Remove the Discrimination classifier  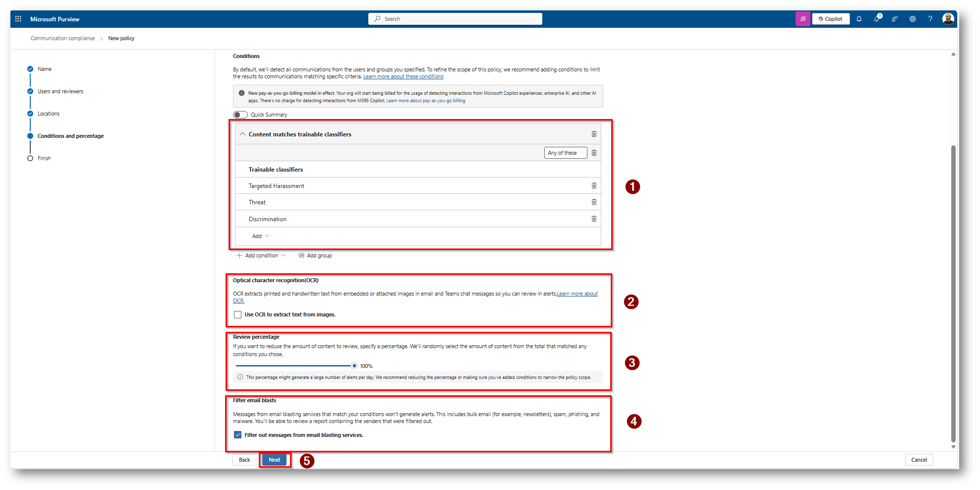[x=594, y=219]
